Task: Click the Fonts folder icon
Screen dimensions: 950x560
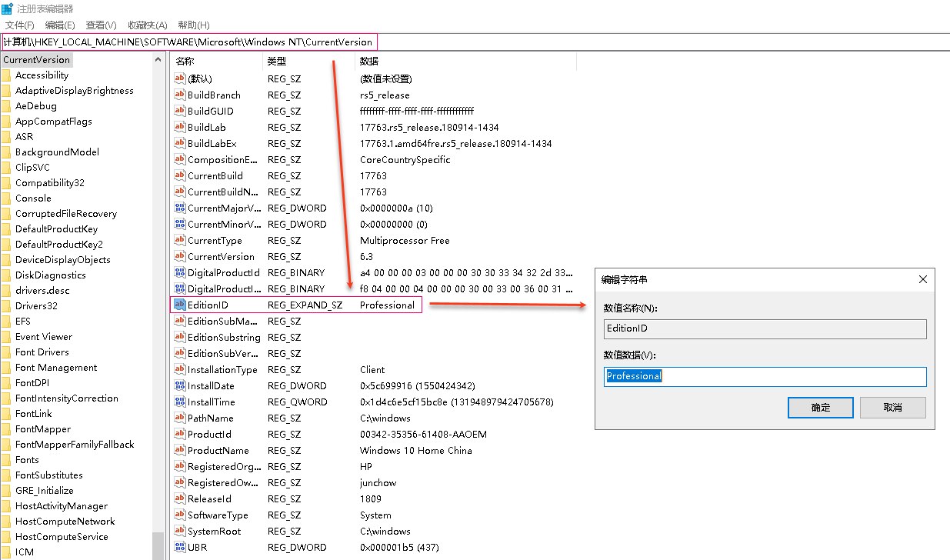Action: click(6, 460)
